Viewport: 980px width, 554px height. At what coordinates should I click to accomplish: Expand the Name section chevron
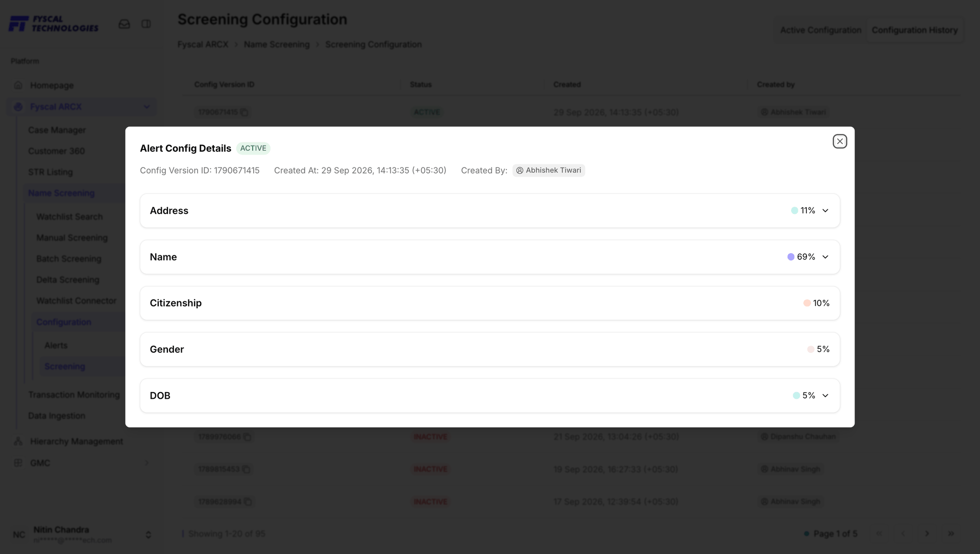pyautogui.click(x=825, y=257)
